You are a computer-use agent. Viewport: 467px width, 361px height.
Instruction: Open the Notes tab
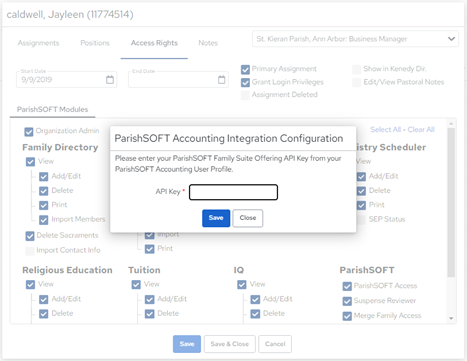click(208, 43)
